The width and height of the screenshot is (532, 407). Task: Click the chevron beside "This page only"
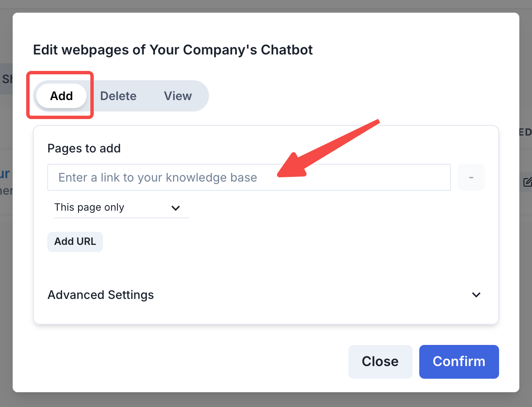tap(176, 208)
